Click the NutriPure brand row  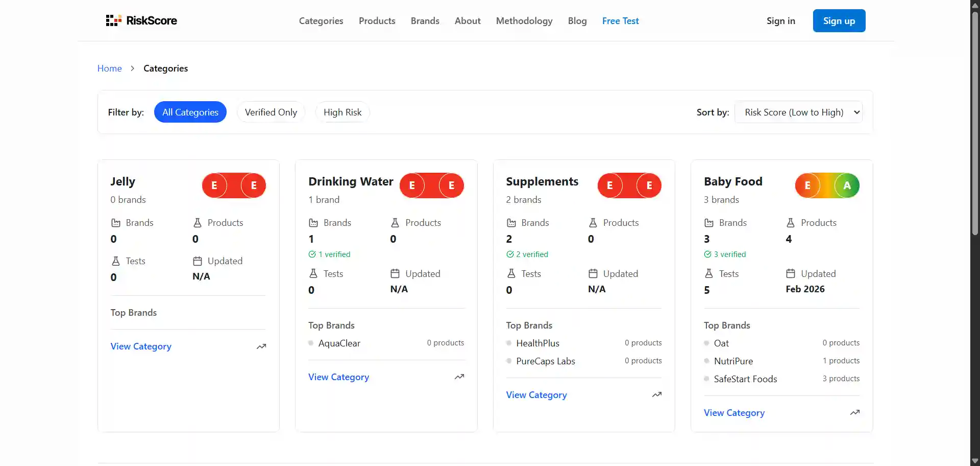pos(782,361)
